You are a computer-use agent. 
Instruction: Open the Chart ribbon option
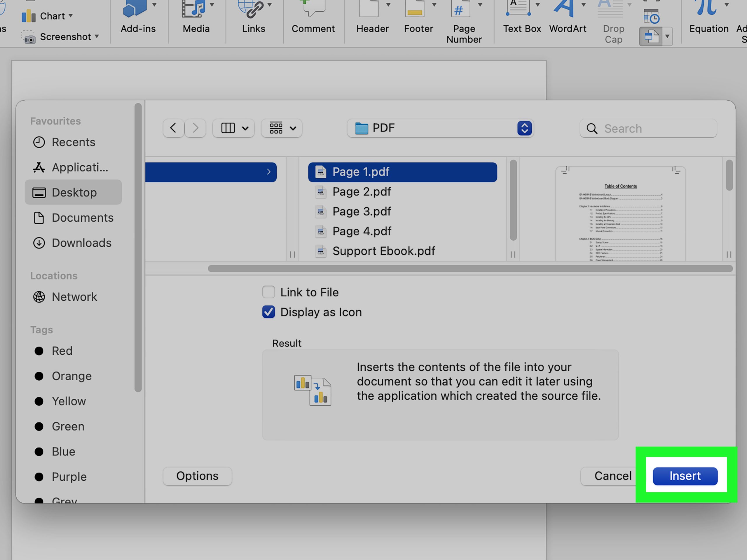(47, 16)
